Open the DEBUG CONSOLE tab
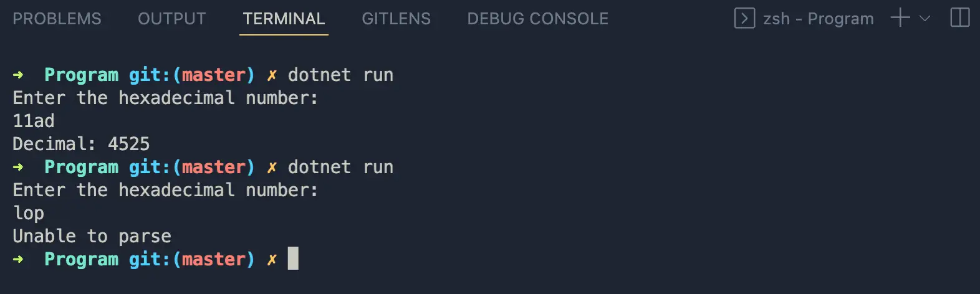 pos(538,19)
